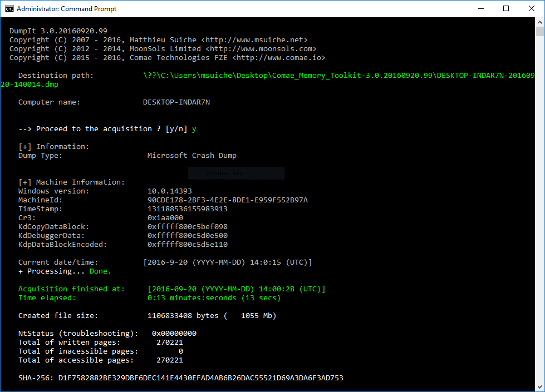This screenshot has width=545, height=392.
Task: Click the vertical scrollbar thumb
Action: pyautogui.click(x=539, y=31)
